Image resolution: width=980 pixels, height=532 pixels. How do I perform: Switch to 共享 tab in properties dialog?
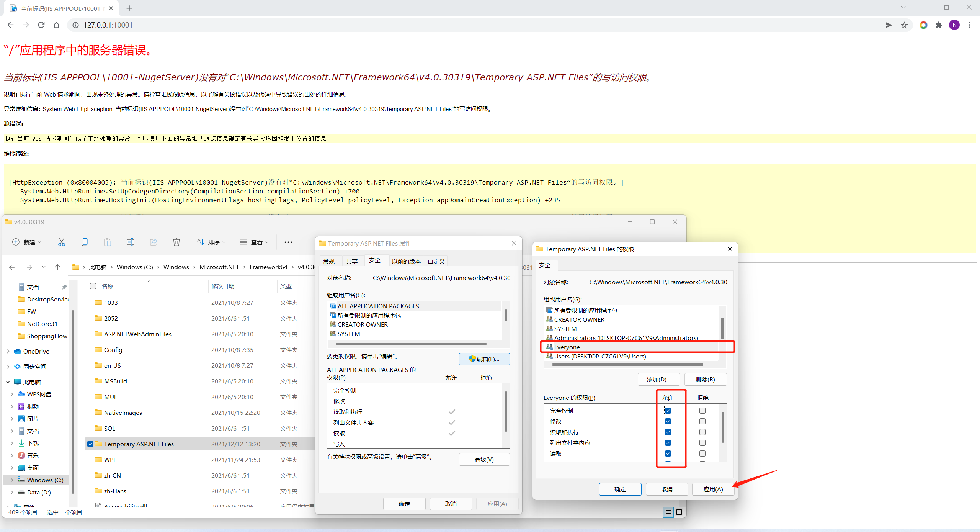pyautogui.click(x=351, y=261)
